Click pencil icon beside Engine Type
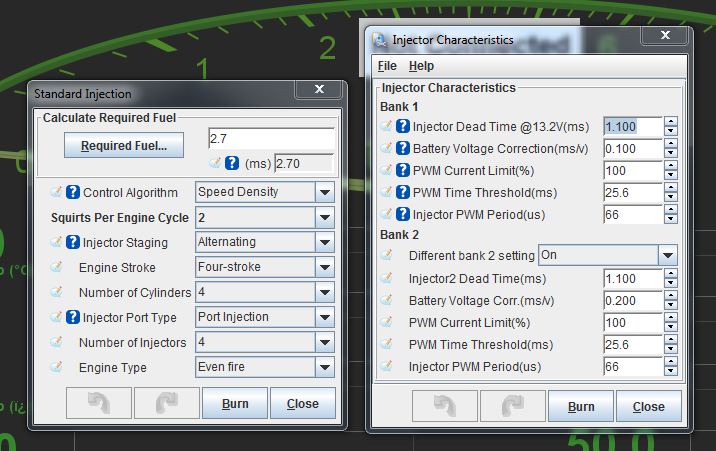 [56, 367]
